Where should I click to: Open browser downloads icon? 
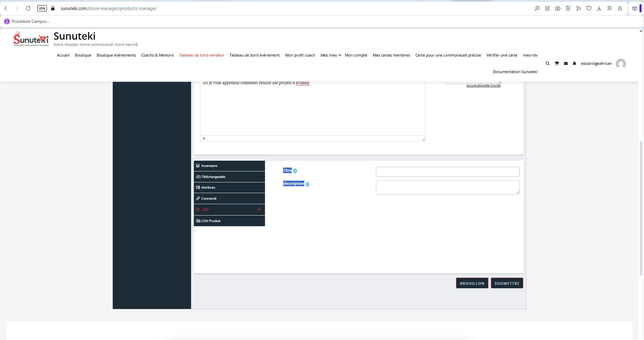click(x=599, y=8)
